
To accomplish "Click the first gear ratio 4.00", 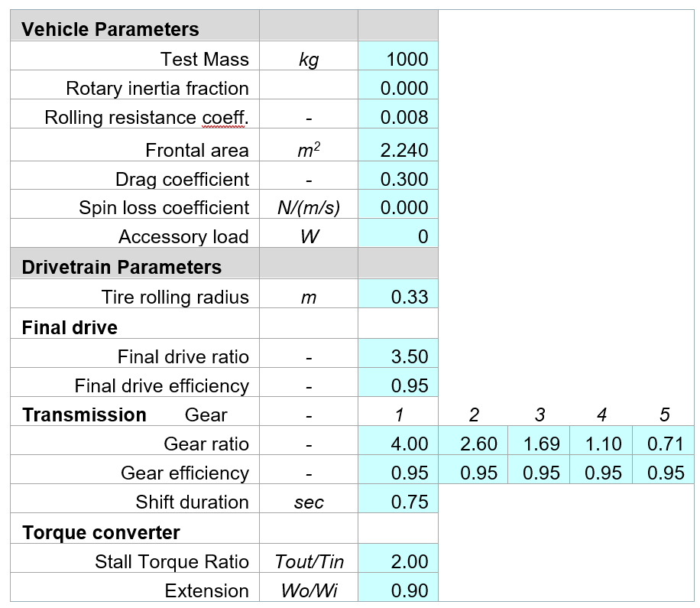I will coord(398,444).
